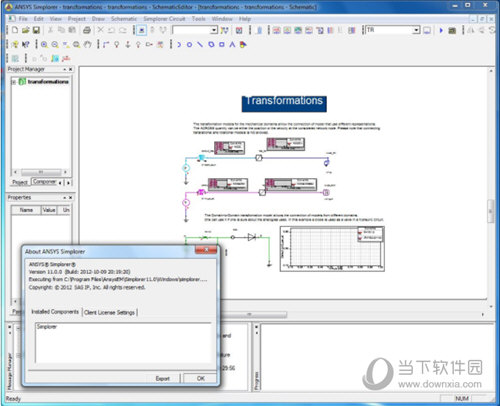500x406 pixels.
Task: Zoom in with the plus magnifier icon
Action: tap(44, 44)
